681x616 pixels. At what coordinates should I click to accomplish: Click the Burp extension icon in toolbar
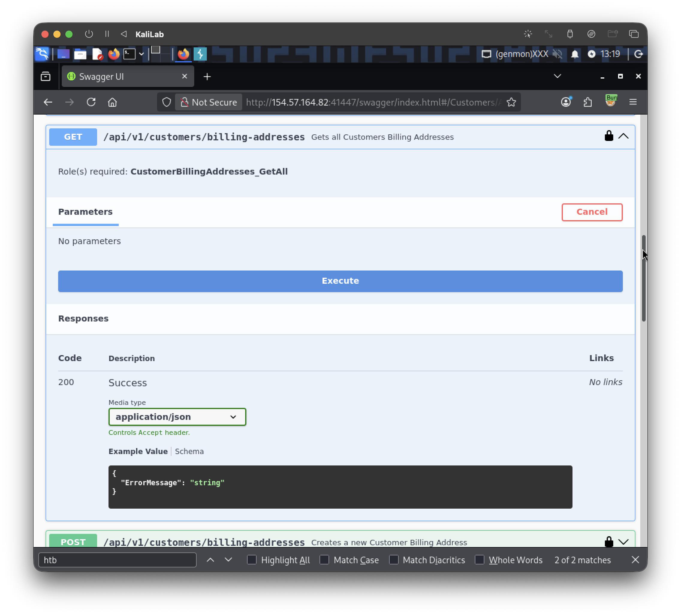[611, 101]
